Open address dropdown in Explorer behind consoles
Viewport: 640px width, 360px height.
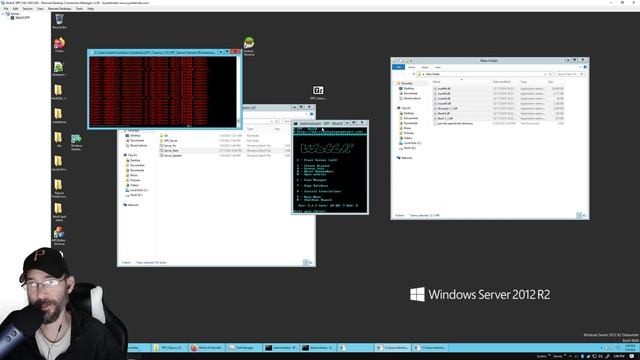[271, 121]
